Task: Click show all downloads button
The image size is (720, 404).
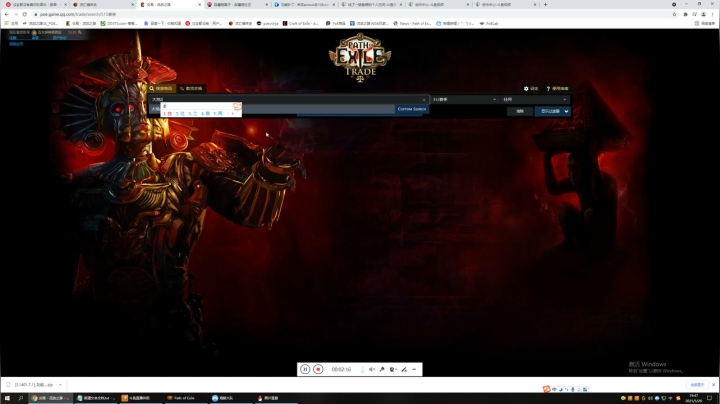Action: click(x=697, y=385)
